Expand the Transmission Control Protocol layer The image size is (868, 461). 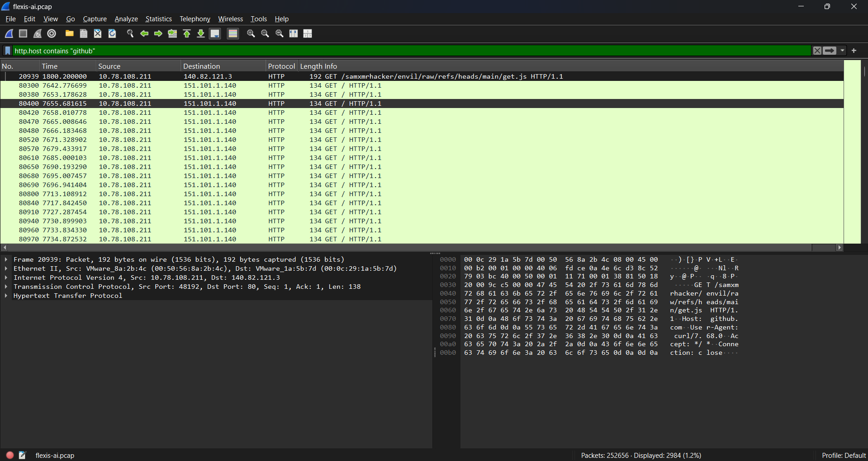tap(6, 287)
